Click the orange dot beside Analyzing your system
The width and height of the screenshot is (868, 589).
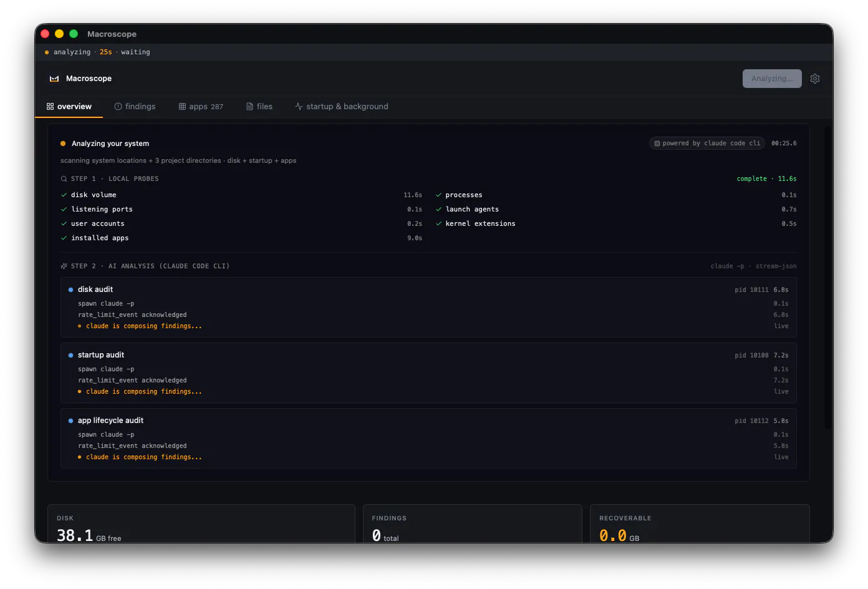(63, 144)
